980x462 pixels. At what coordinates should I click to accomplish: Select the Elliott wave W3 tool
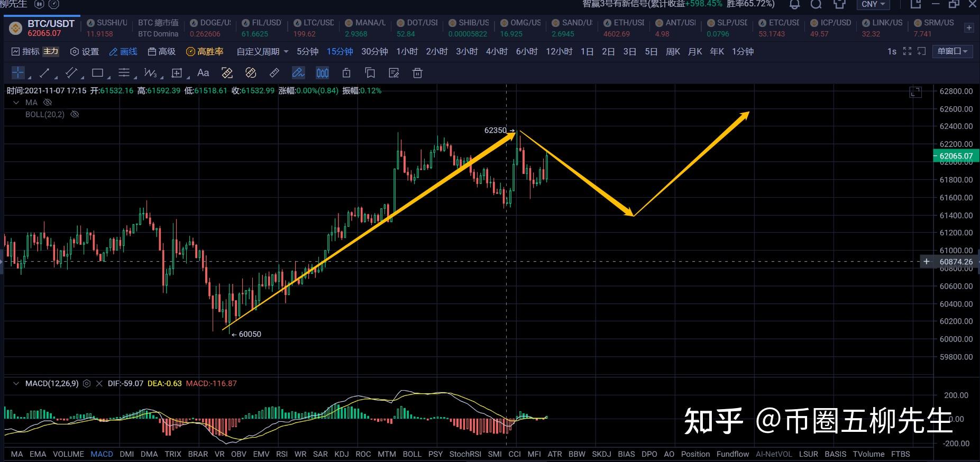(x=150, y=73)
